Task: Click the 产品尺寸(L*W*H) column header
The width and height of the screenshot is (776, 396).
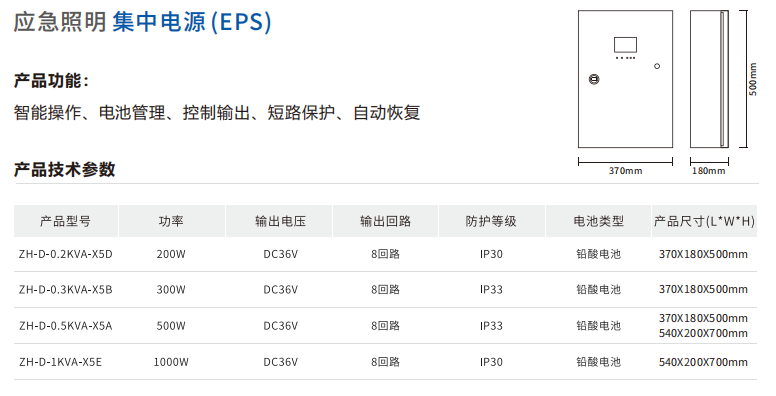Action: [x=704, y=221]
